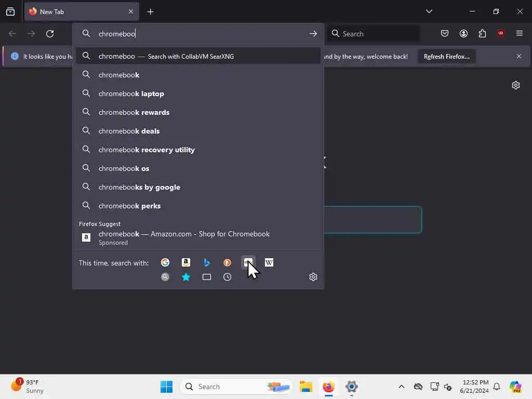Screen dimensions: 532x399
Task: Click the toolbar Search box
Action: [x=373, y=34]
